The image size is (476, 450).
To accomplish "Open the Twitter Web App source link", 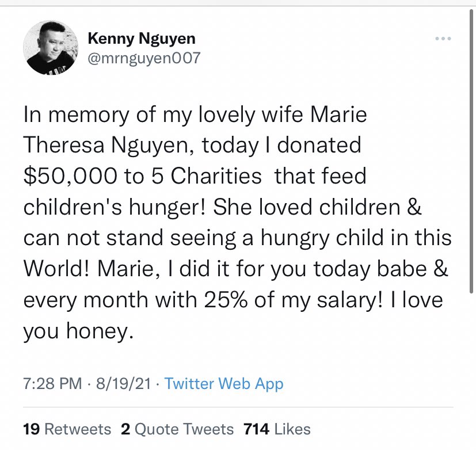I will [224, 384].
